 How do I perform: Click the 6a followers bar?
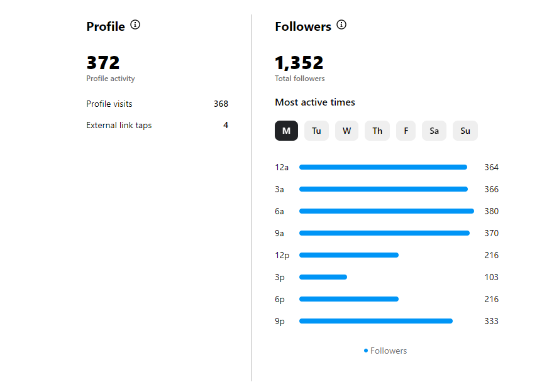coord(386,211)
